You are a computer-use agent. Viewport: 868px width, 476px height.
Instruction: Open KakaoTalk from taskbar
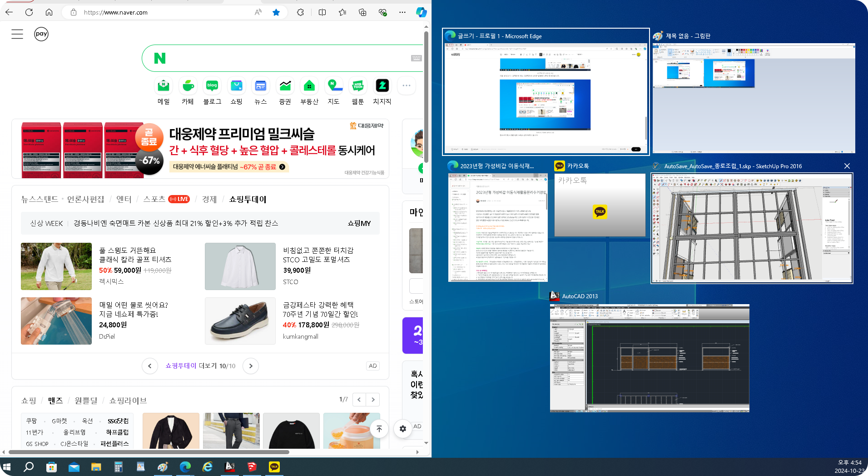274,467
